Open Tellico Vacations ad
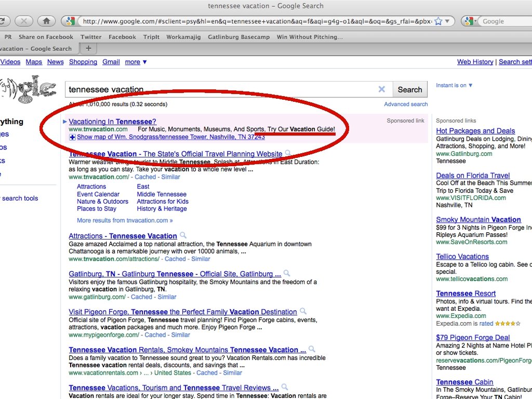This screenshot has width=532, height=399. pos(462,257)
